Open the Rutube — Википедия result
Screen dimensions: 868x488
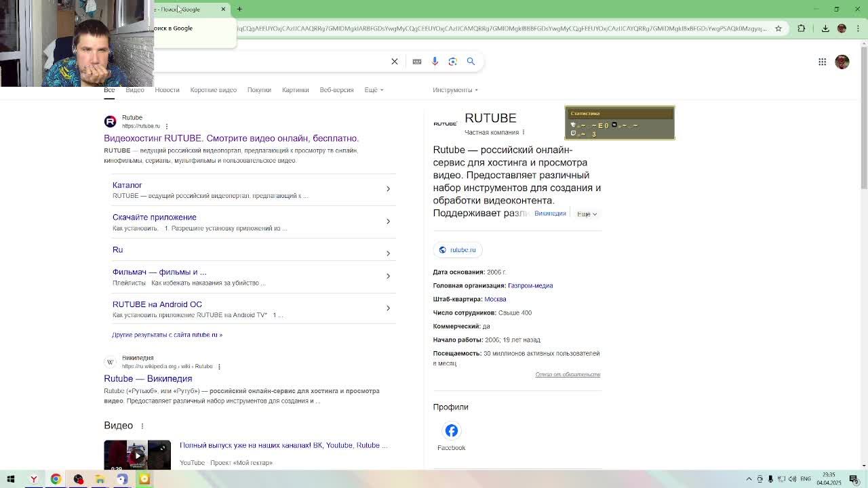148,379
